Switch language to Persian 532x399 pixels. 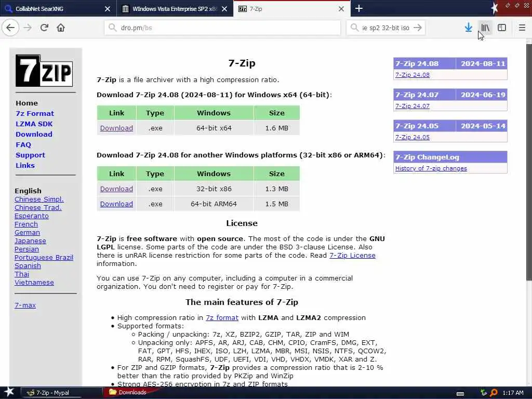point(26,249)
